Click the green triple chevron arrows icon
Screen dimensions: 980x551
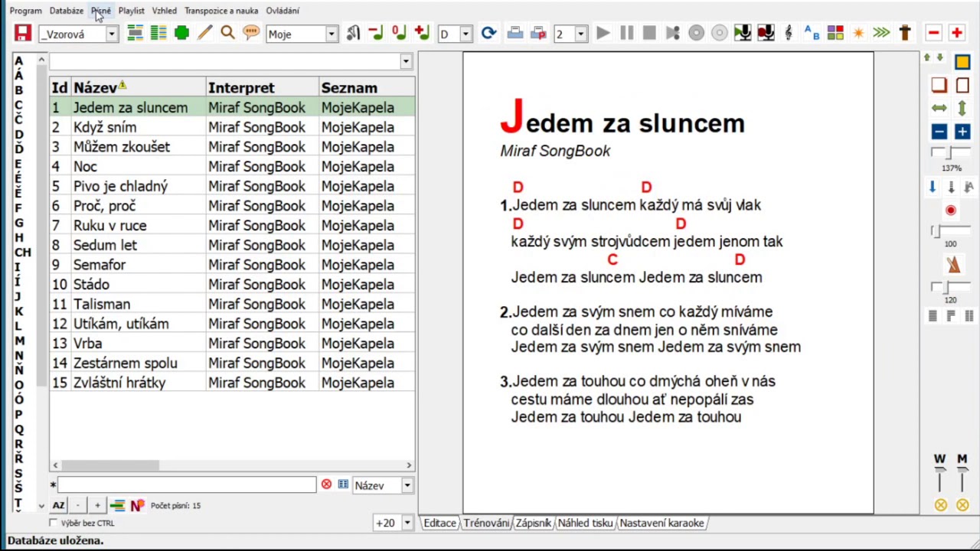(x=881, y=33)
